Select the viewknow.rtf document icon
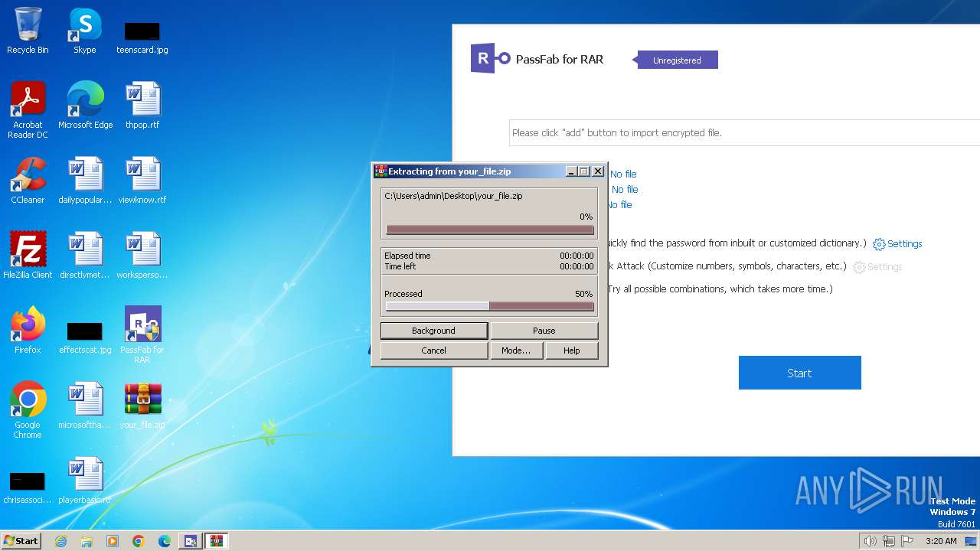This screenshot has width=980, height=551. point(142,181)
